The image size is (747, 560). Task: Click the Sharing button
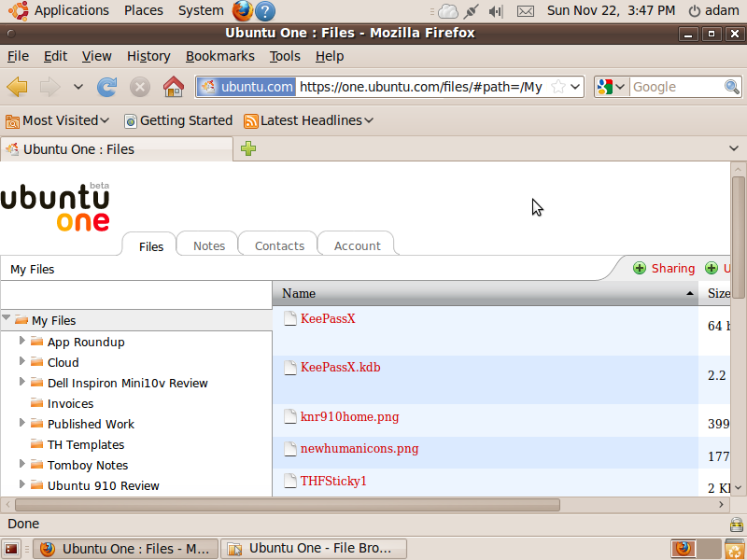click(x=664, y=269)
